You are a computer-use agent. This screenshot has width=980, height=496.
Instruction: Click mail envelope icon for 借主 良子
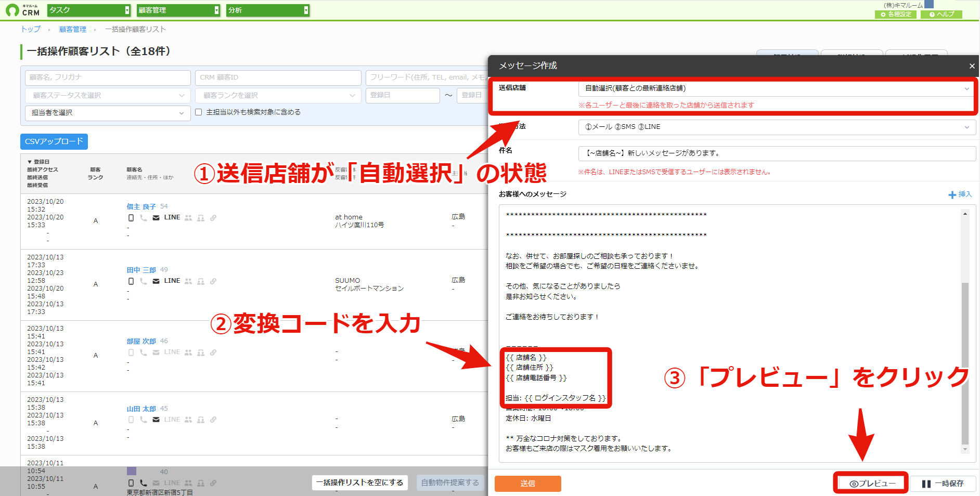pyautogui.click(x=156, y=218)
